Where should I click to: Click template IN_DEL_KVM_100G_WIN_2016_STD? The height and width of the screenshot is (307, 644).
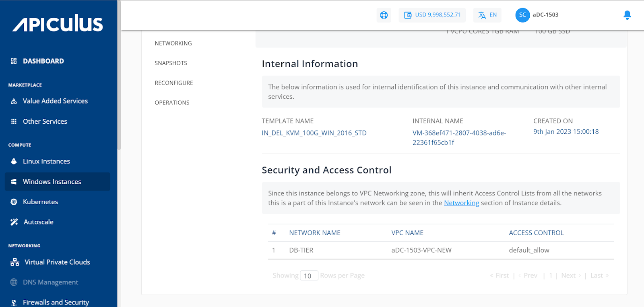314,133
